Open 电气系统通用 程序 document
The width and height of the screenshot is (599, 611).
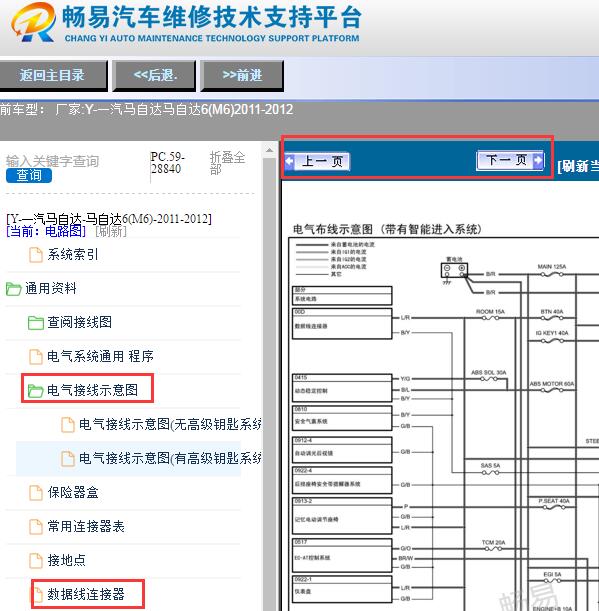pyautogui.click(x=100, y=356)
